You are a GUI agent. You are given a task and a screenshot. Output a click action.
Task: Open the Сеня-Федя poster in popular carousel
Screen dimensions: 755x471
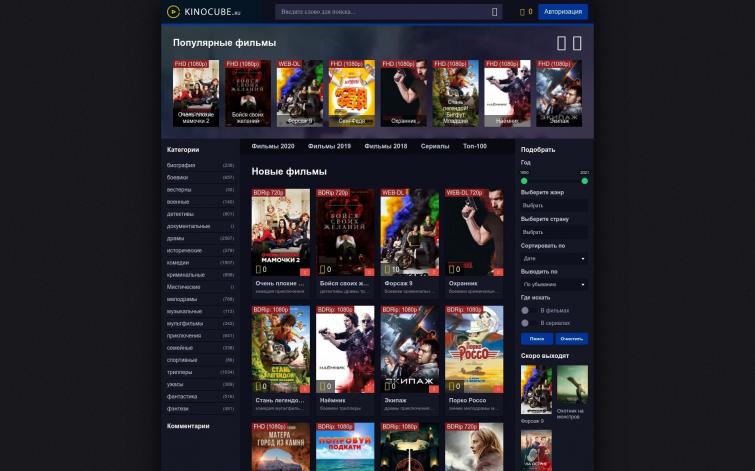tap(351, 93)
